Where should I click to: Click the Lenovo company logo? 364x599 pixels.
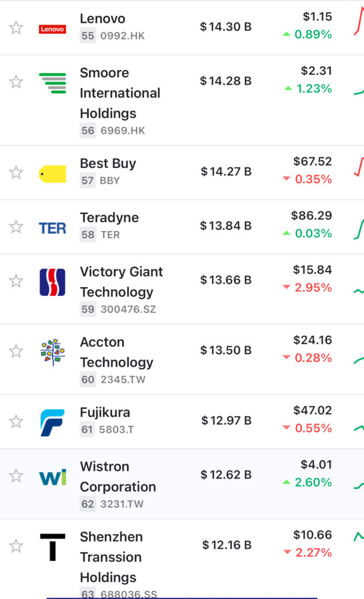click(53, 29)
